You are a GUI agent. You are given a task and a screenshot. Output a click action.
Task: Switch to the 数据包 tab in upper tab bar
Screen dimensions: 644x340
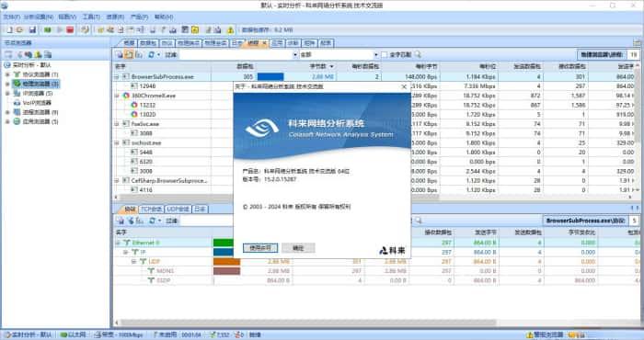click(148, 42)
